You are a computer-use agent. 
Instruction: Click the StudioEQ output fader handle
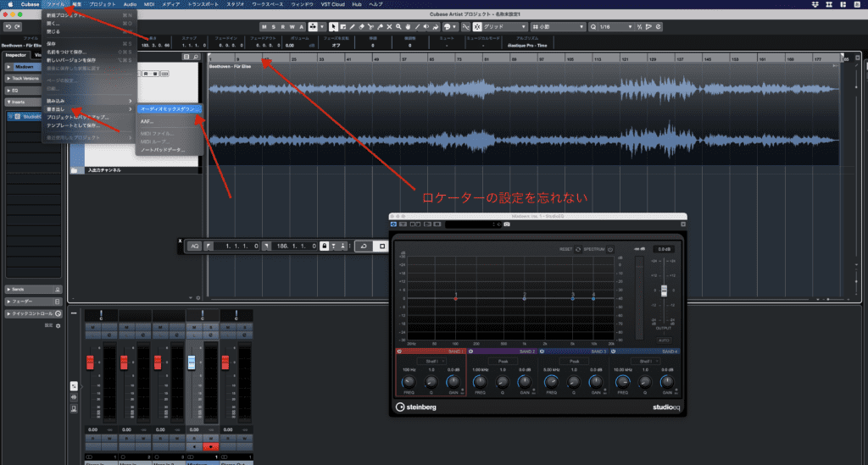click(664, 291)
